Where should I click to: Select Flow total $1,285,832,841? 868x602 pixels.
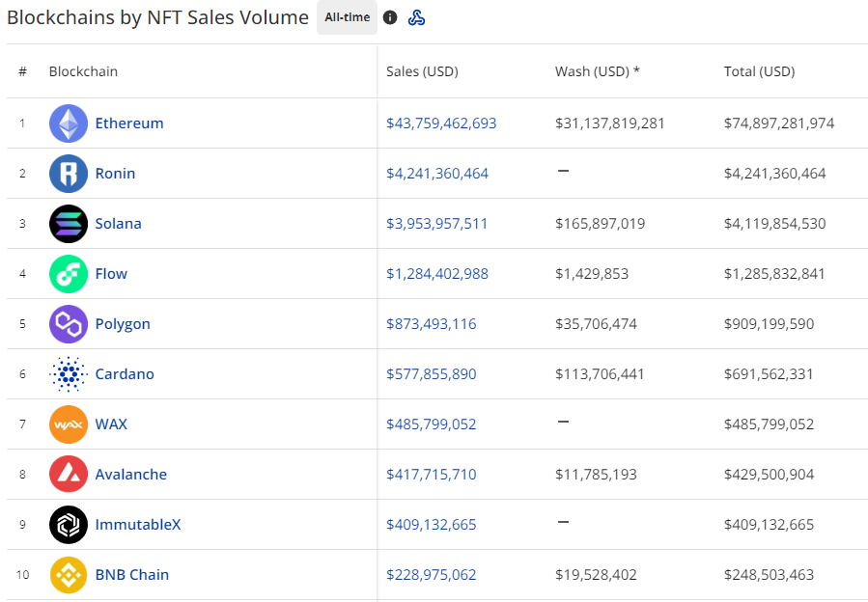tap(774, 274)
